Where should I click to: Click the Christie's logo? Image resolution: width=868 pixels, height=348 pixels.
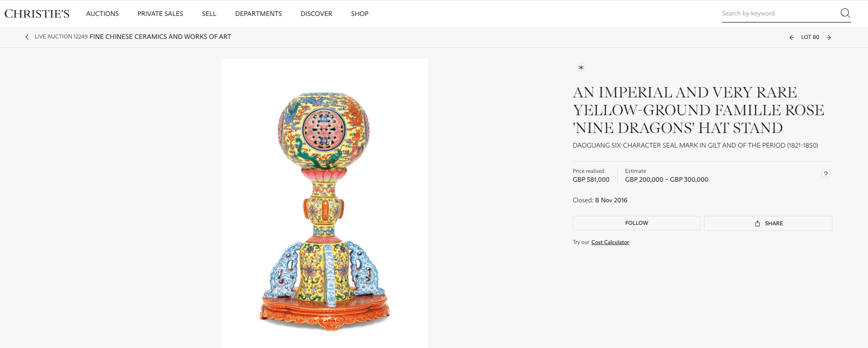pyautogui.click(x=36, y=13)
